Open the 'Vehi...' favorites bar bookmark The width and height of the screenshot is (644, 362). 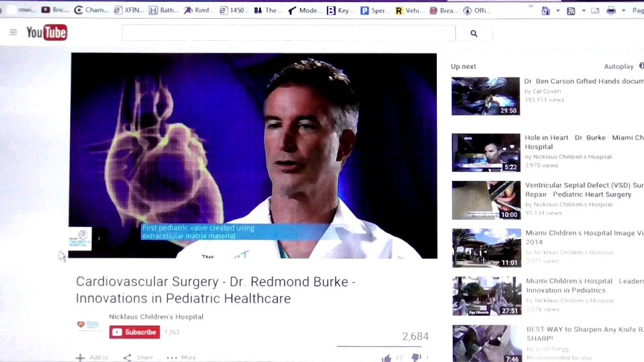(409, 10)
